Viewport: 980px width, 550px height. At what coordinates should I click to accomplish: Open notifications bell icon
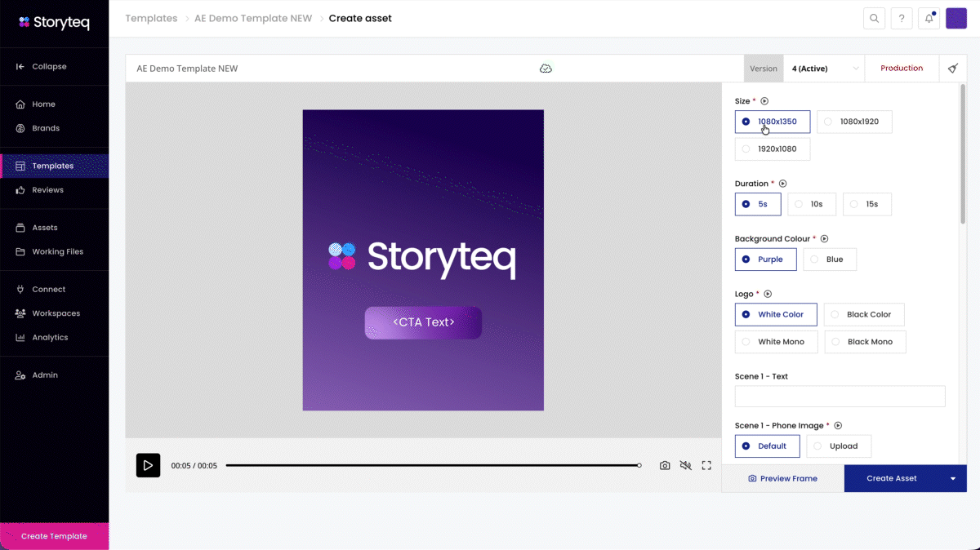929,19
